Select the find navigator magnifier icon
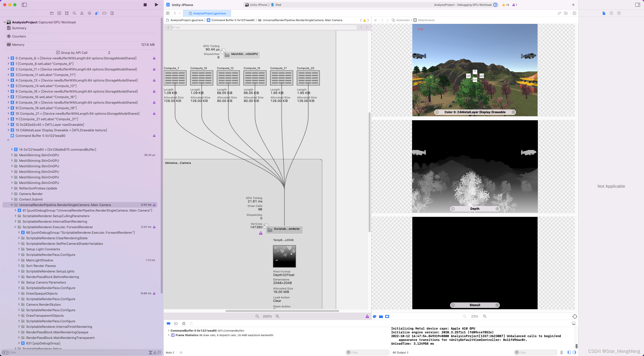 coord(74,13)
